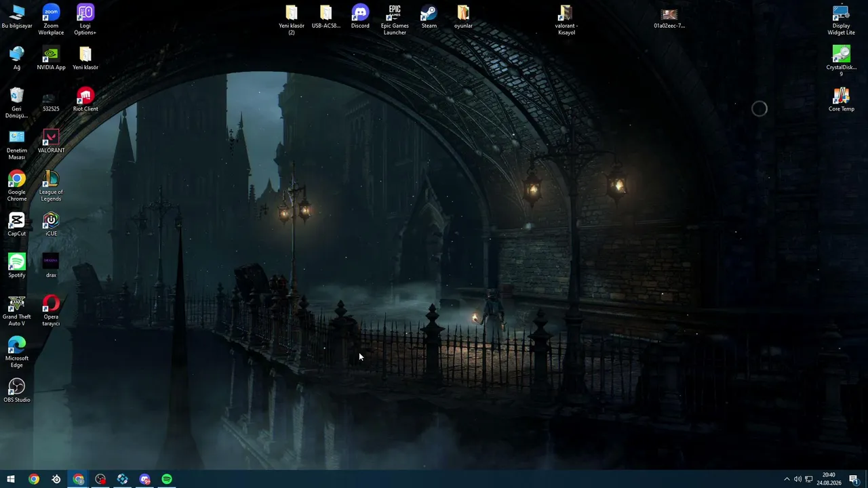Select the Ağ network icon
Screen dimensions: 868x488
[17, 58]
